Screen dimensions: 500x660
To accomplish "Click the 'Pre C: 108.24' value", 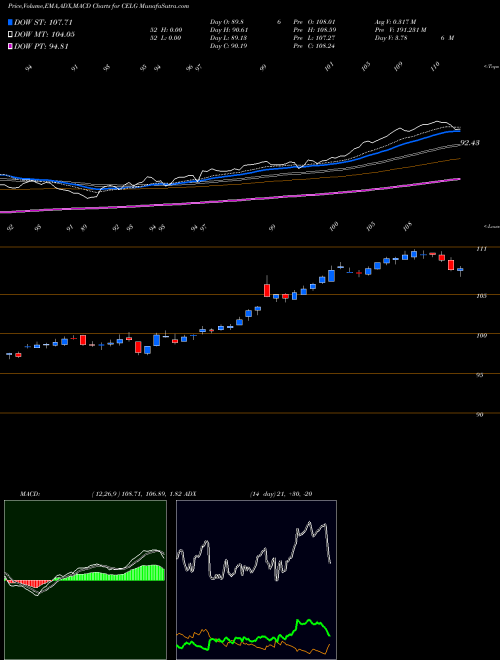I will pyautogui.click(x=314, y=46).
